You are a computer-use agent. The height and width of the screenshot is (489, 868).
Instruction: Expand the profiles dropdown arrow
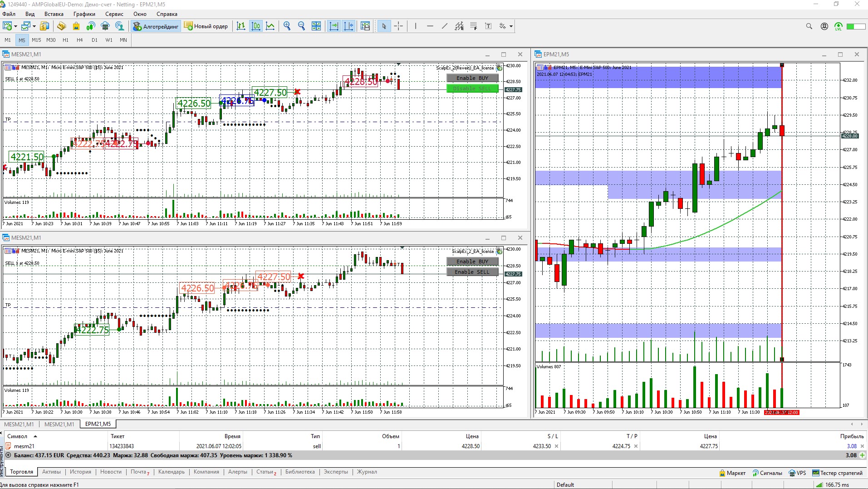34,26
